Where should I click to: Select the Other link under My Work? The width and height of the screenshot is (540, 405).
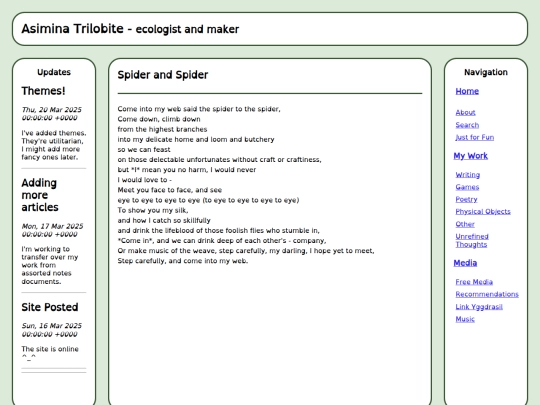pyautogui.click(x=465, y=224)
